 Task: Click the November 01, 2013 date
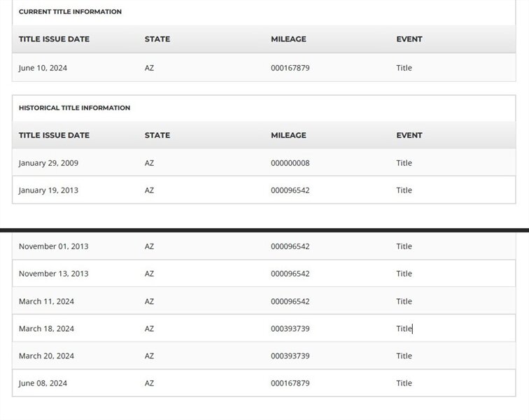(53, 246)
